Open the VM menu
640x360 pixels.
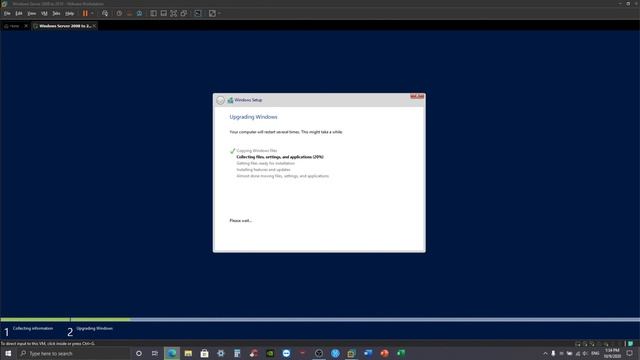[44, 13]
